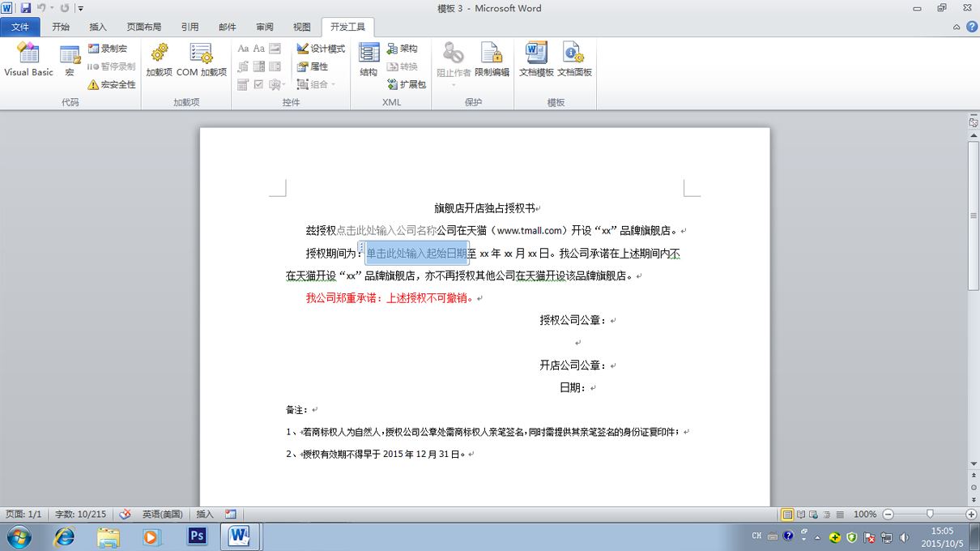Toggle 插入 insert mode in status bar
980x551 pixels.
tap(205, 514)
